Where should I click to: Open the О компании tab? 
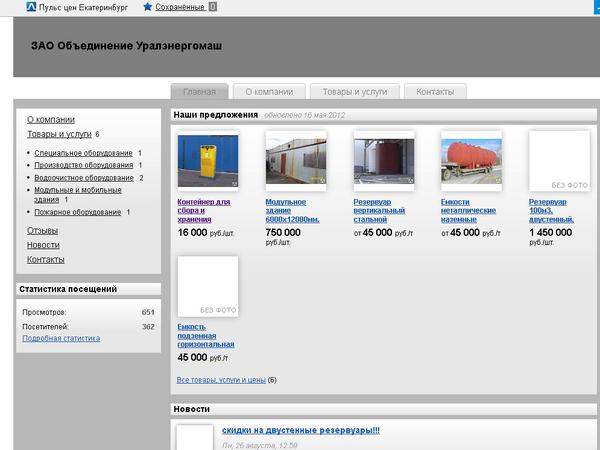point(269,91)
